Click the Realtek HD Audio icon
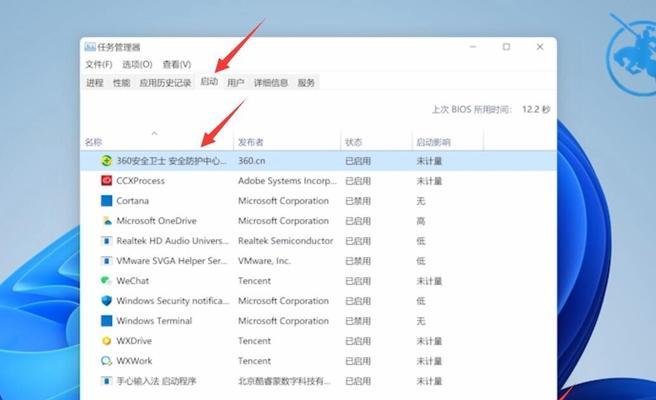 pyautogui.click(x=107, y=241)
